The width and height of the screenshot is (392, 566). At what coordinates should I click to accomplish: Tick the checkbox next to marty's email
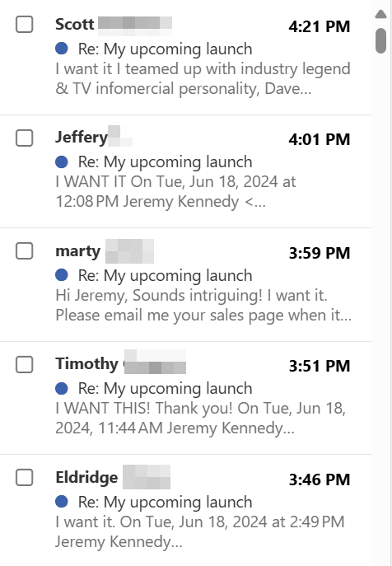25,251
